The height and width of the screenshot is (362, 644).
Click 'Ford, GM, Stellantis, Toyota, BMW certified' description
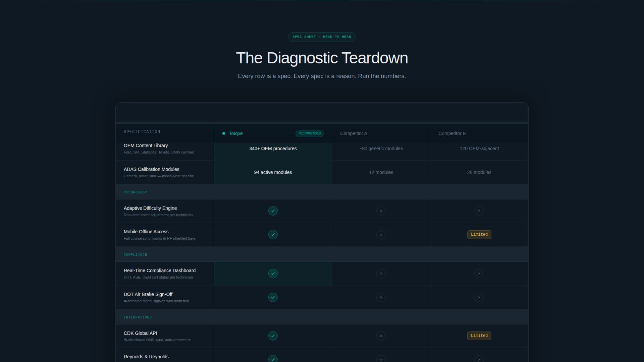pos(159,152)
